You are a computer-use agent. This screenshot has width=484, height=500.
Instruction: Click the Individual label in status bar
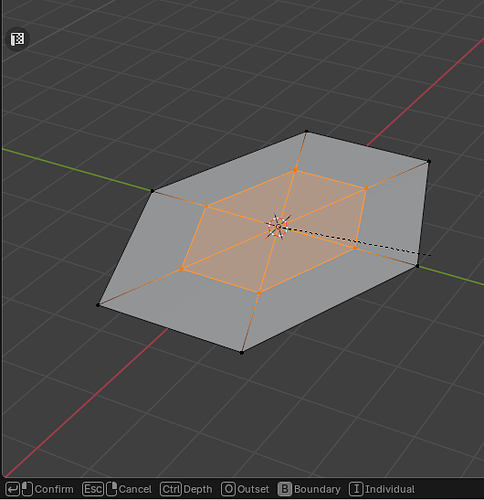(x=390, y=489)
